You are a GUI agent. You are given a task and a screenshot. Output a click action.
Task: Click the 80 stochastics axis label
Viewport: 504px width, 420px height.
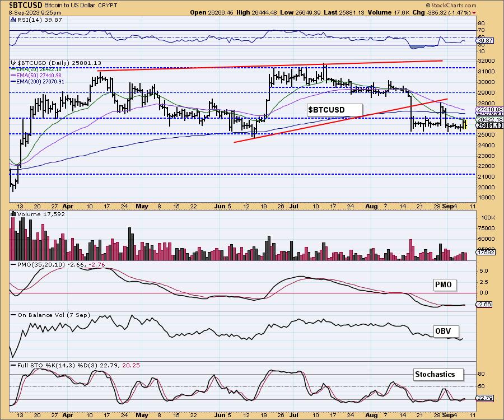pos(482,374)
